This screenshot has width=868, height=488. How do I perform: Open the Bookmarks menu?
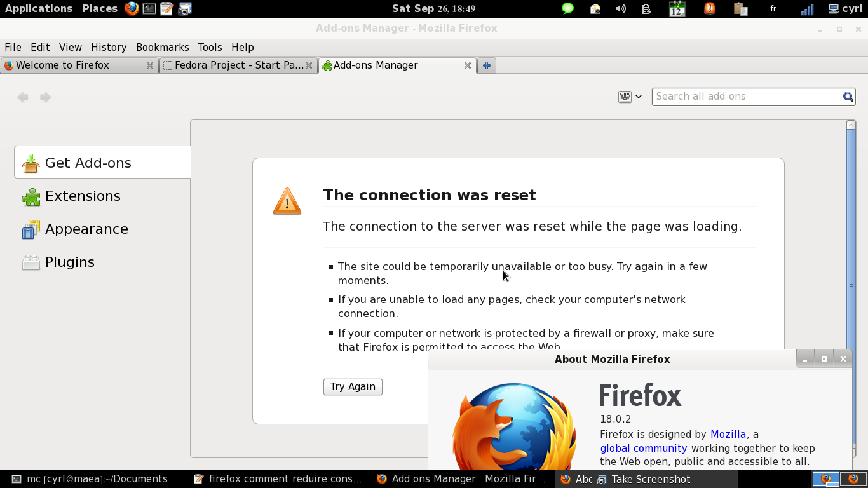[162, 47]
